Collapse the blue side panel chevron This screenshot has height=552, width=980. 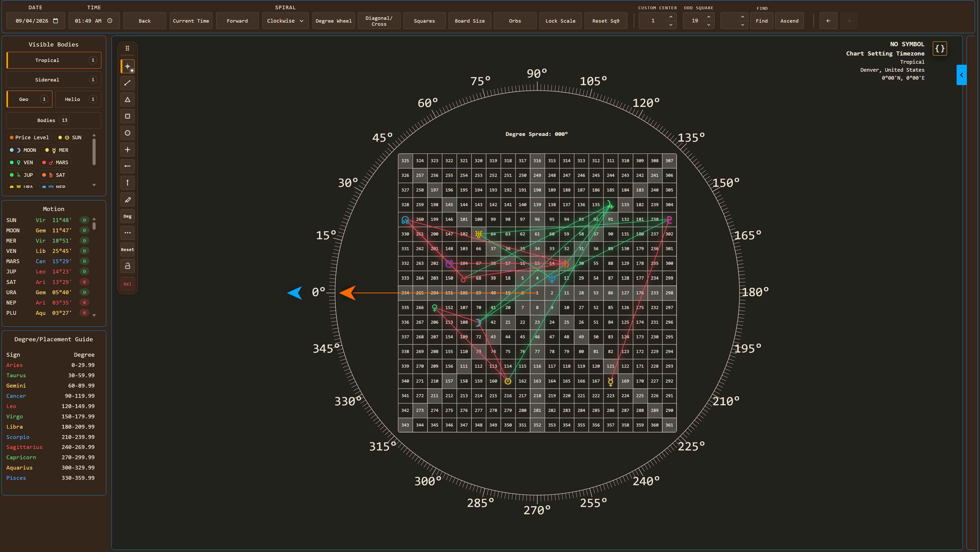click(x=961, y=75)
